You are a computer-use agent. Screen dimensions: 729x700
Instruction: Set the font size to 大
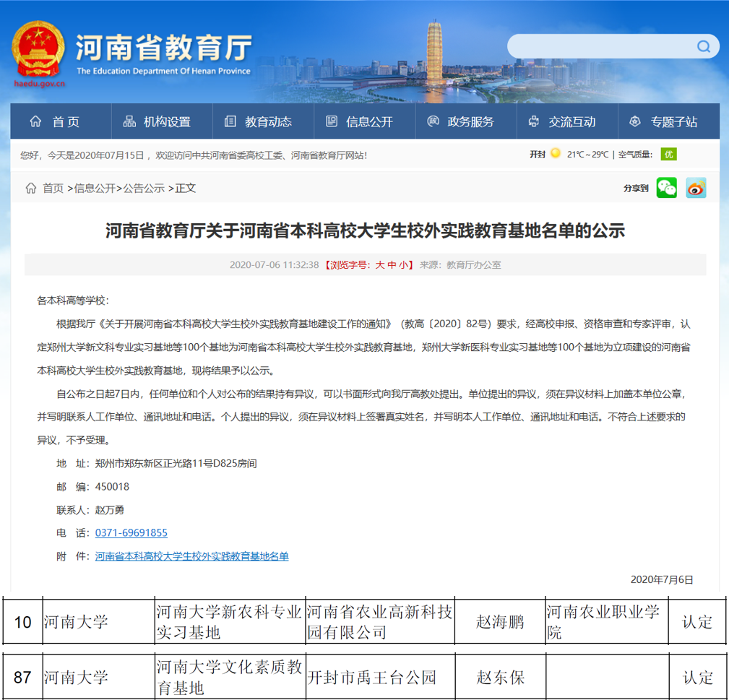pyautogui.click(x=379, y=265)
